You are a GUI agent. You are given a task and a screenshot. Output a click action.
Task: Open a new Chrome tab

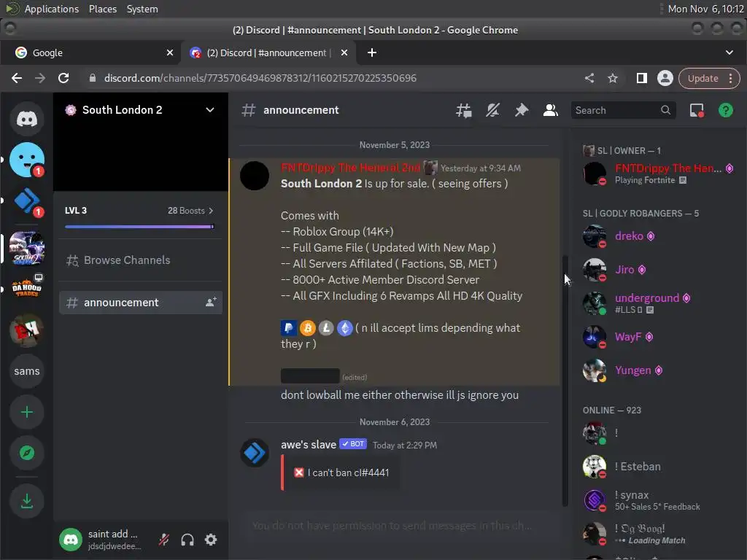coord(371,52)
